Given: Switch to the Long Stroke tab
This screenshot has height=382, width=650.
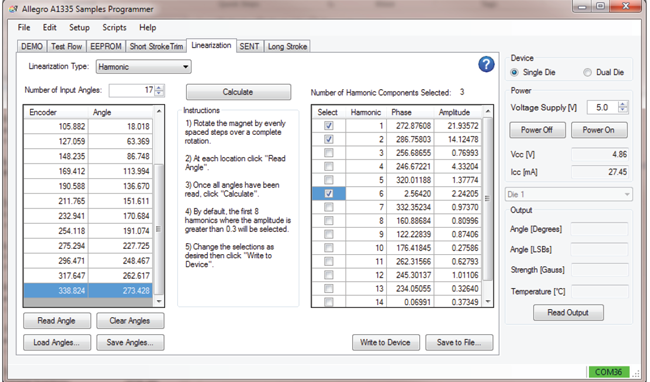Looking at the screenshot, I should pyautogui.click(x=287, y=46).
